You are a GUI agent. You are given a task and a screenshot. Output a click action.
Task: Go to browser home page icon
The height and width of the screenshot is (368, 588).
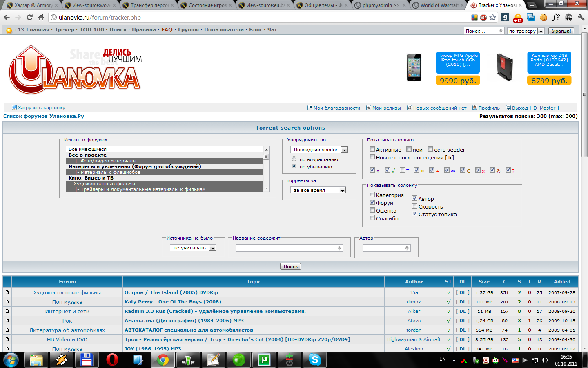41,18
